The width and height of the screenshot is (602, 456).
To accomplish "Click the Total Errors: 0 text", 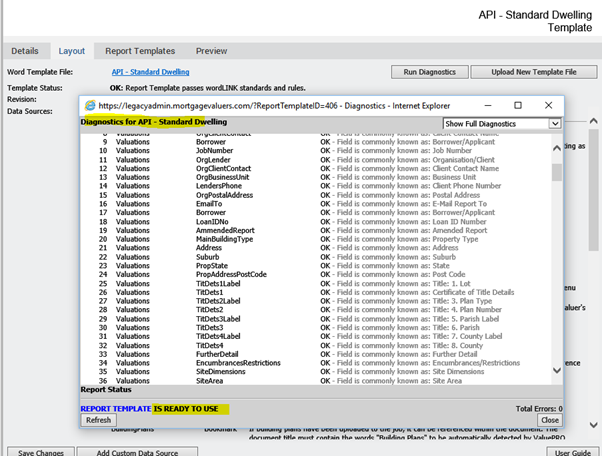I will coord(539,409).
